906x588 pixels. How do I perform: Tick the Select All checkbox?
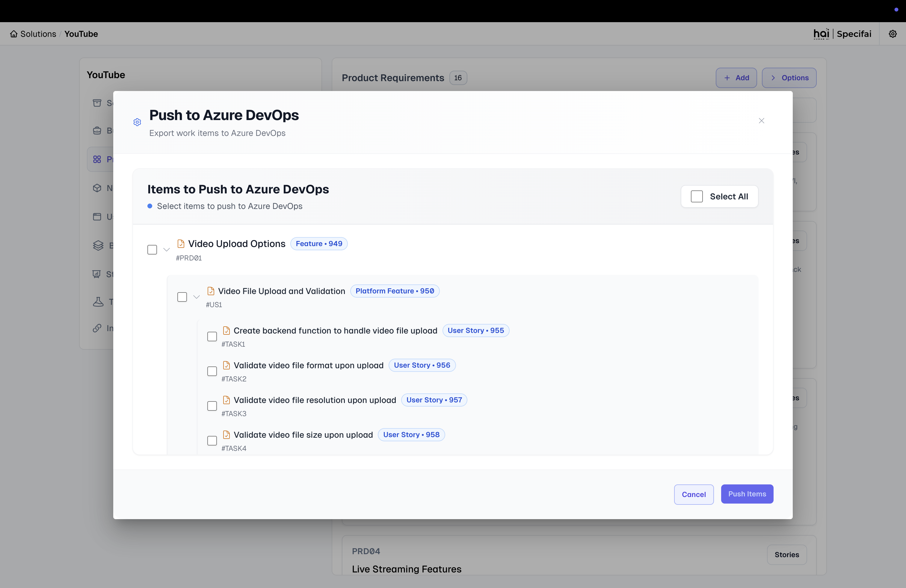[697, 196]
